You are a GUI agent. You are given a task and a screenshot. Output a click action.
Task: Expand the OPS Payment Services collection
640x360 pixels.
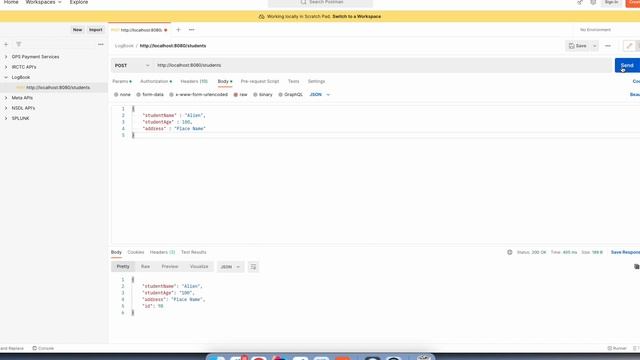(6, 57)
